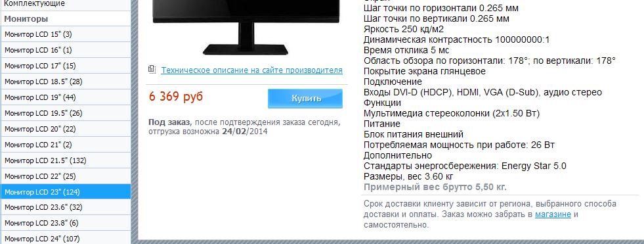The height and width of the screenshot is (244, 644).
Task: Click the document icon beside technical description link
Action: tap(152, 70)
